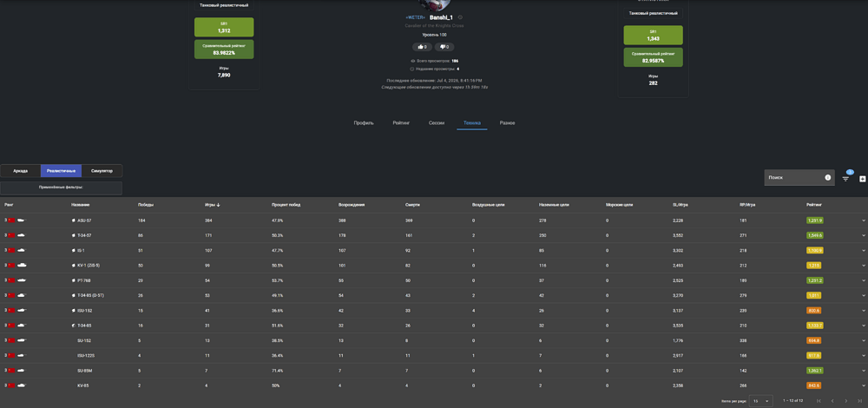Go to the first page arrow icon

click(x=819, y=400)
